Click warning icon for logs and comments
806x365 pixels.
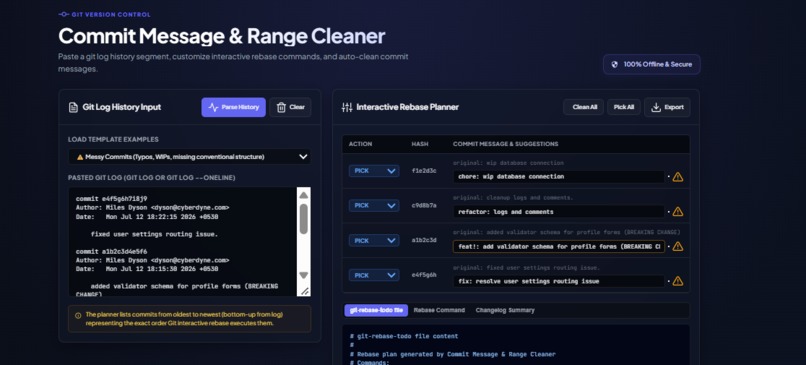[x=678, y=212]
